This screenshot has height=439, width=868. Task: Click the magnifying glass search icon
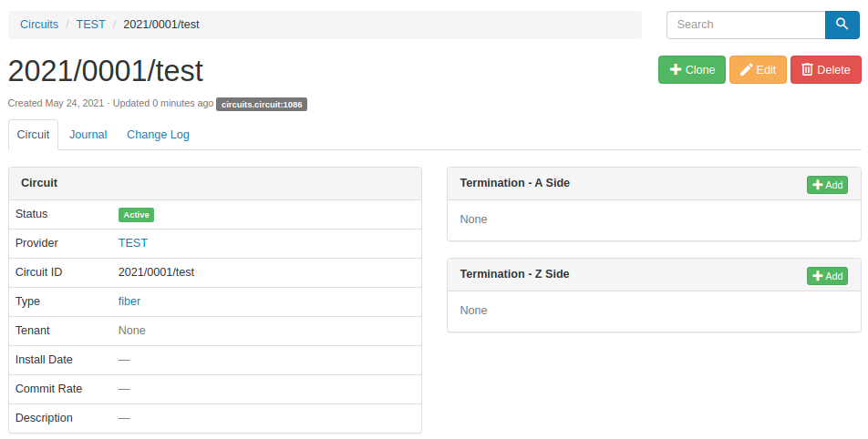click(x=842, y=25)
